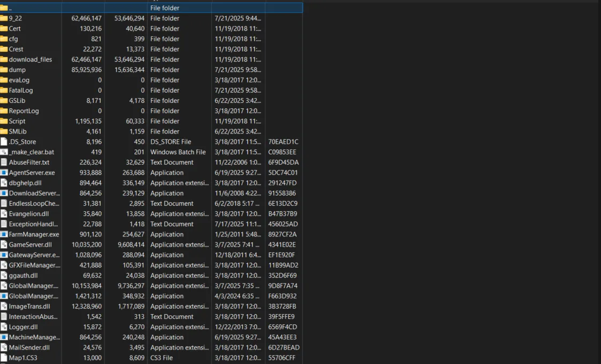601x364 pixels.
Task: Select the FatalLog folder
Action: click(21, 90)
